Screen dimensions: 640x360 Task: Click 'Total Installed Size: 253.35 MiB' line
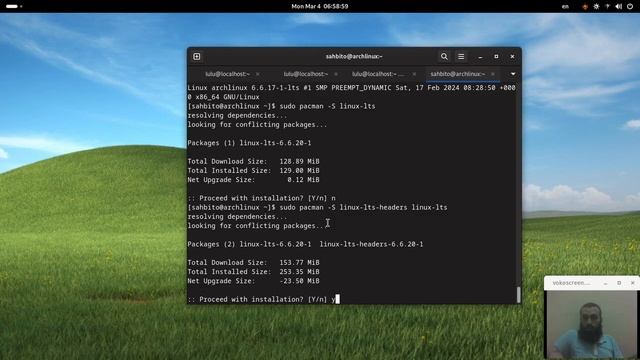[x=253, y=272]
